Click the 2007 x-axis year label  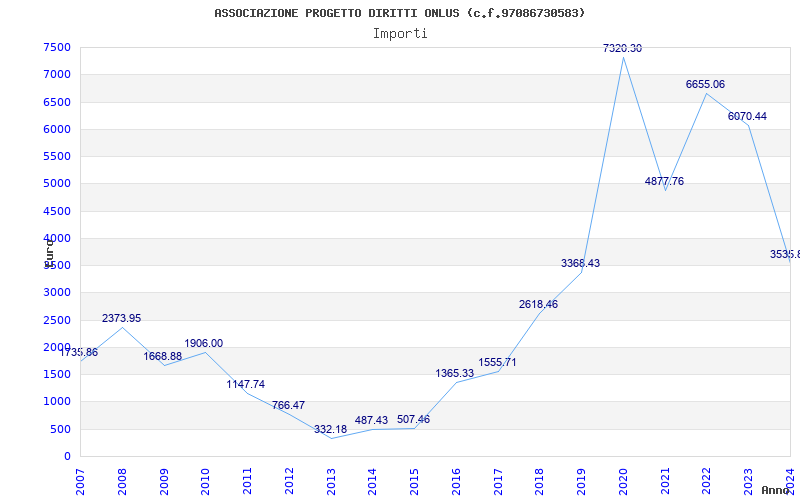point(80,481)
